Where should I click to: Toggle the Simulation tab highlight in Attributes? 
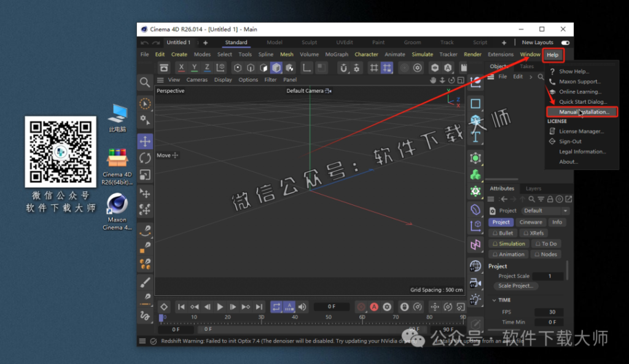pyautogui.click(x=509, y=244)
